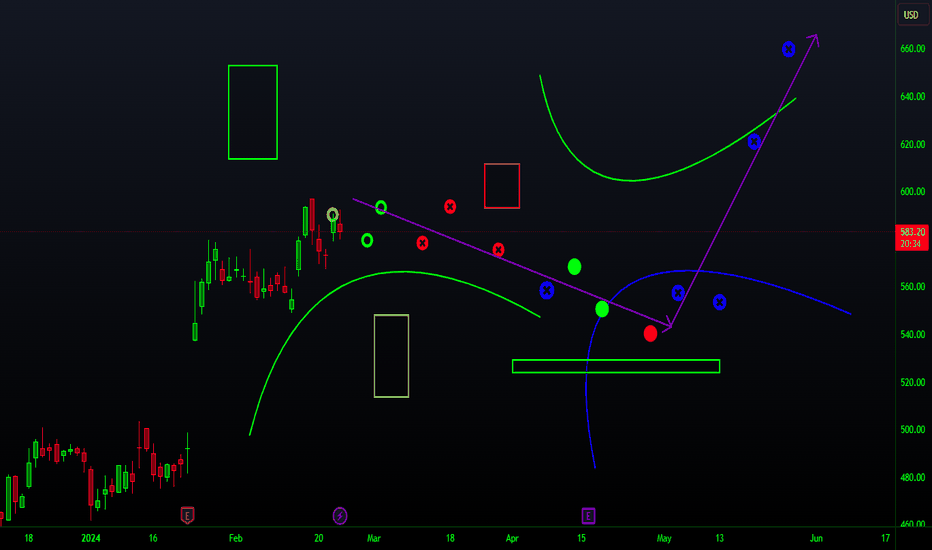The image size is (932, 550).
Task: Click the Apr label on time axis
Action: tap(512, 538)
